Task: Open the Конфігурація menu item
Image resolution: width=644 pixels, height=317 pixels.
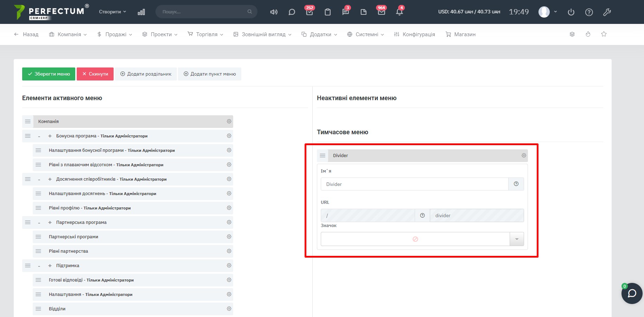Action: (414, 34)
